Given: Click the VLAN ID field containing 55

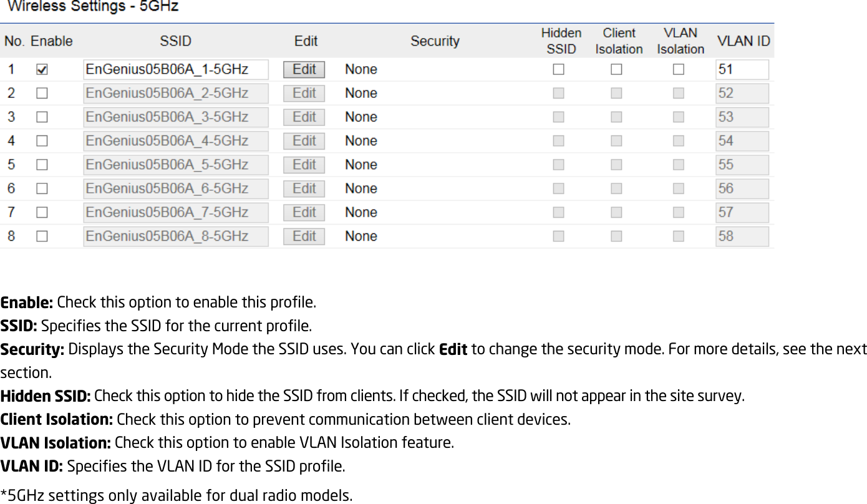Looking at the screenshot, I should pyautogui.click(x=742, y=165).
